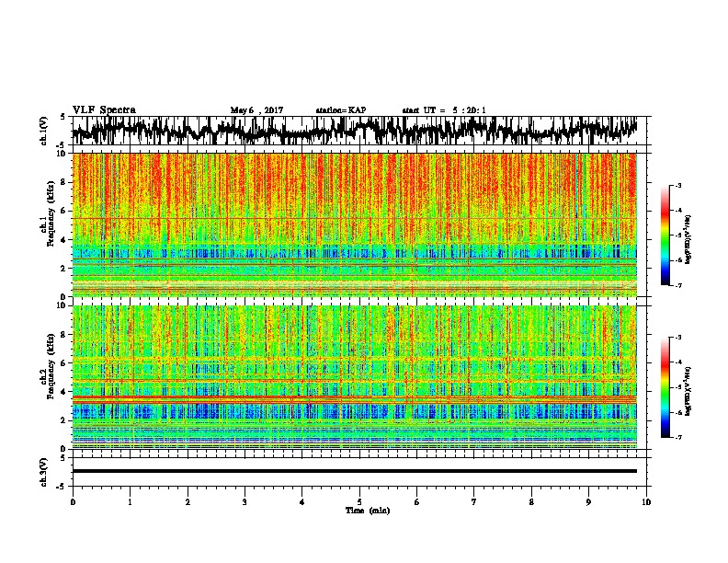Click the 'start UT = 5:20:1' label
Viewport: 728px width, 563px height.
(x=444, y=110)
